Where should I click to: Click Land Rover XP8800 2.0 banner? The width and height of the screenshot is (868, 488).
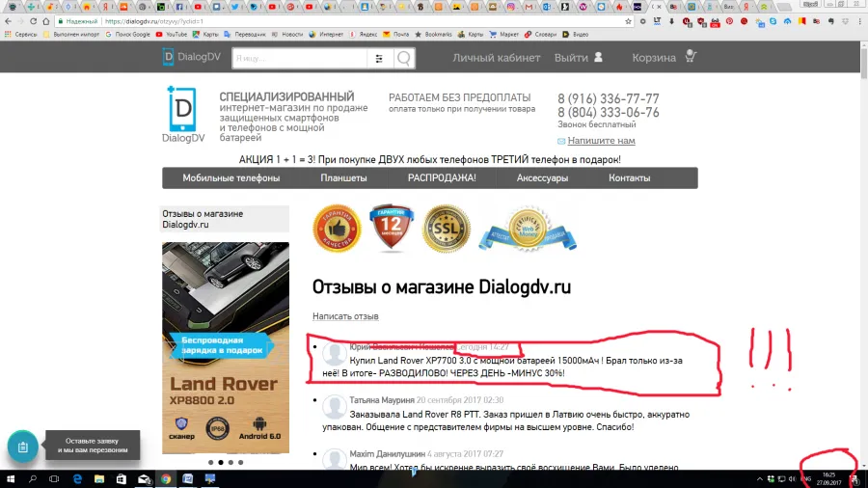click(226, 347)
